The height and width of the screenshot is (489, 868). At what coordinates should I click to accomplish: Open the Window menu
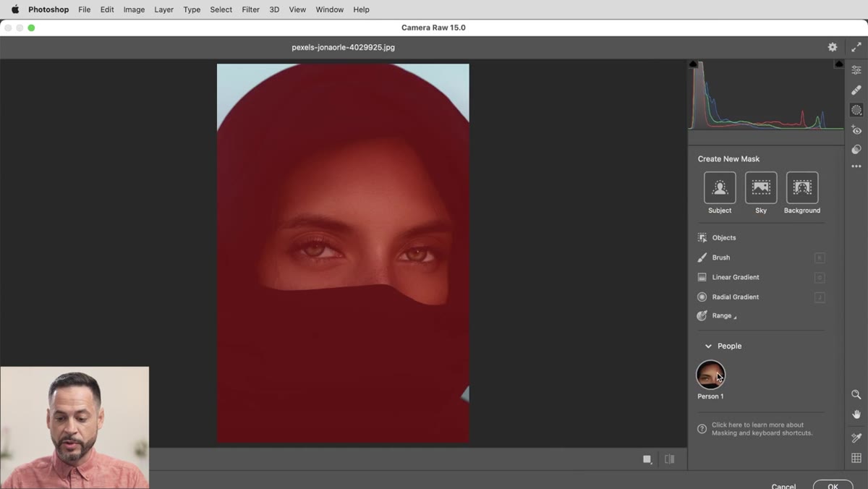pyautogui.click(x=330, y=9)
